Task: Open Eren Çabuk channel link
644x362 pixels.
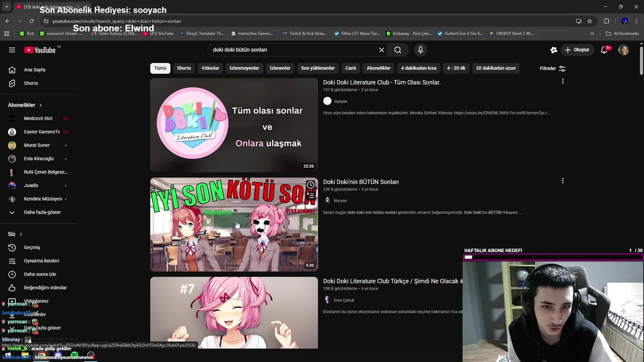Action: 344,300
